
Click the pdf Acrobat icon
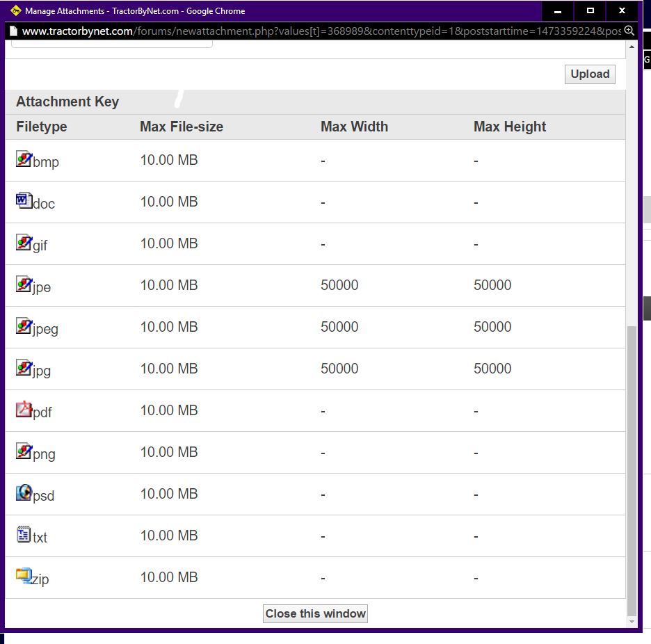click(24, 409)
